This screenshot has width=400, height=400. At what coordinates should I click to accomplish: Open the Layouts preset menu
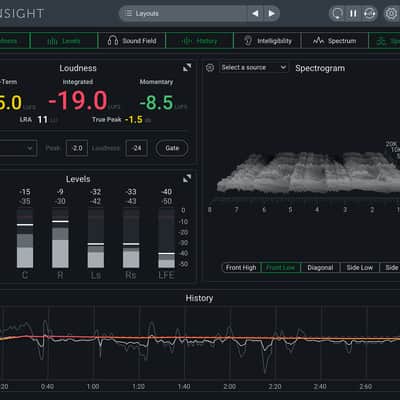click(x=183, y=13)
